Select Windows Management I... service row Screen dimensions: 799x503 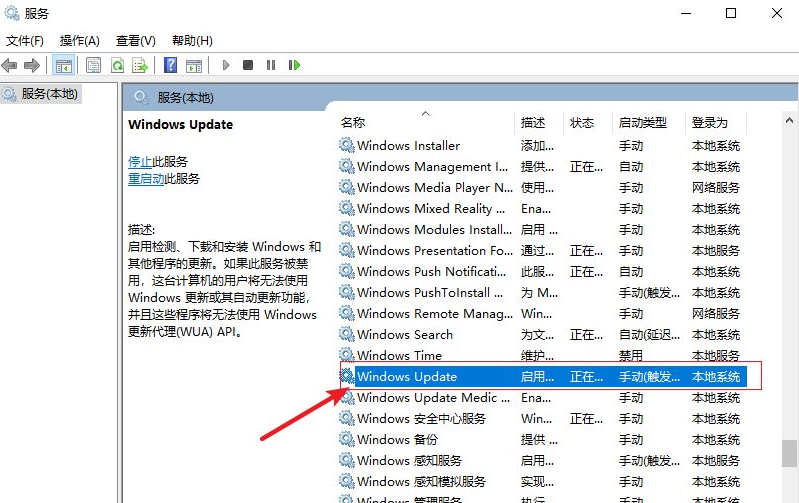click(x=542, y=167)
